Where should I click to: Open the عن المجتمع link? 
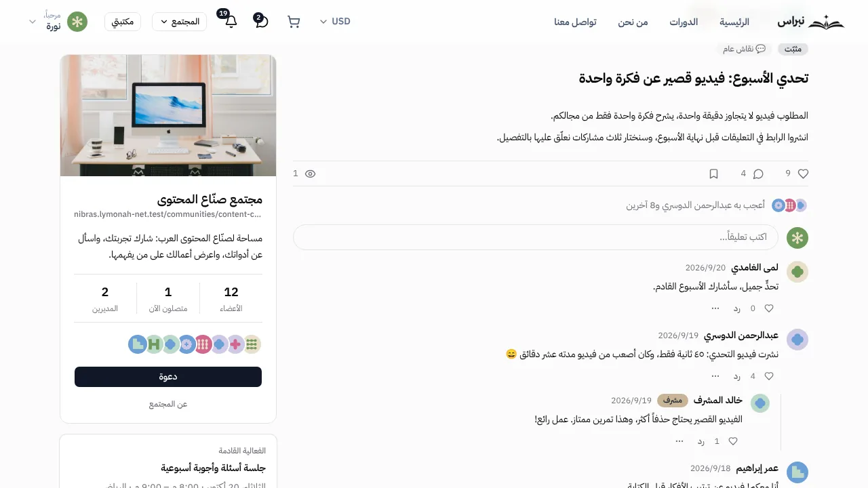point(168,404)
